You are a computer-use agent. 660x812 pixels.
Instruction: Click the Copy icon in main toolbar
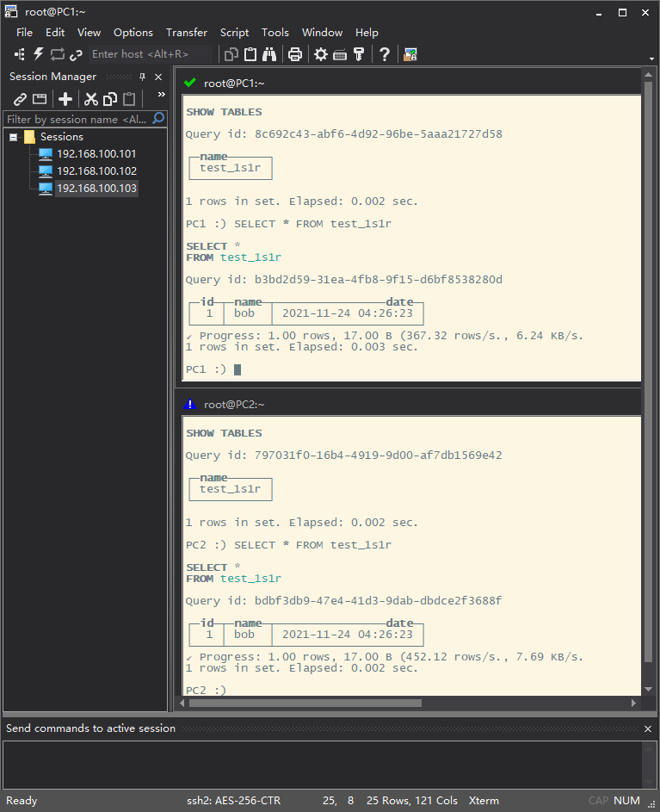[231, 54]
